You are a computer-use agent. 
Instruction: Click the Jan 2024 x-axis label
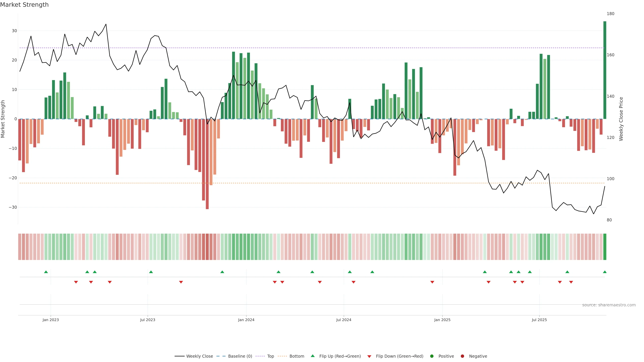pyautogui.click(x=246, y=320)
